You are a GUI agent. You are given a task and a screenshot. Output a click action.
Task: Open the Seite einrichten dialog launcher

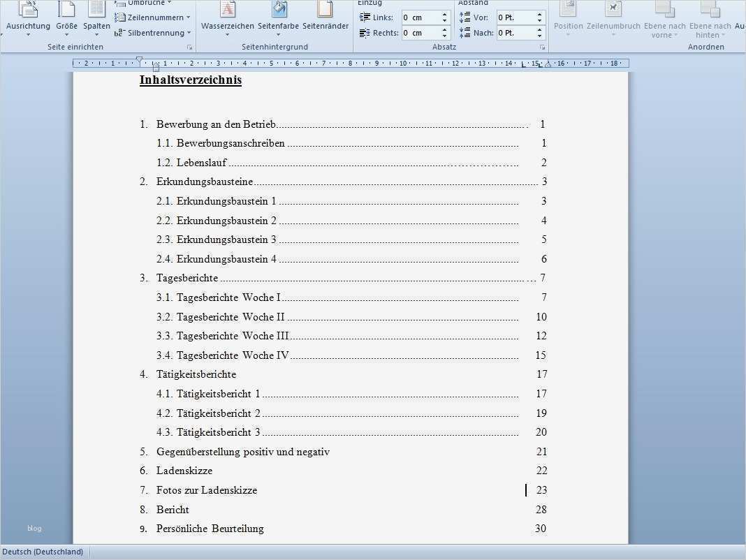click(189, 47)
